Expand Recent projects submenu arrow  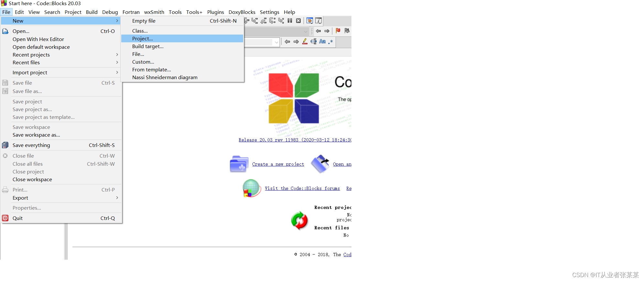117,55
